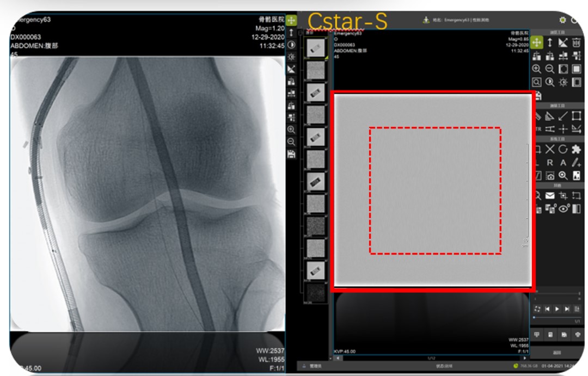Screen dimensions: 588x376
Task: Click the pencil with plus annotation icon
Action: point(577,163)
